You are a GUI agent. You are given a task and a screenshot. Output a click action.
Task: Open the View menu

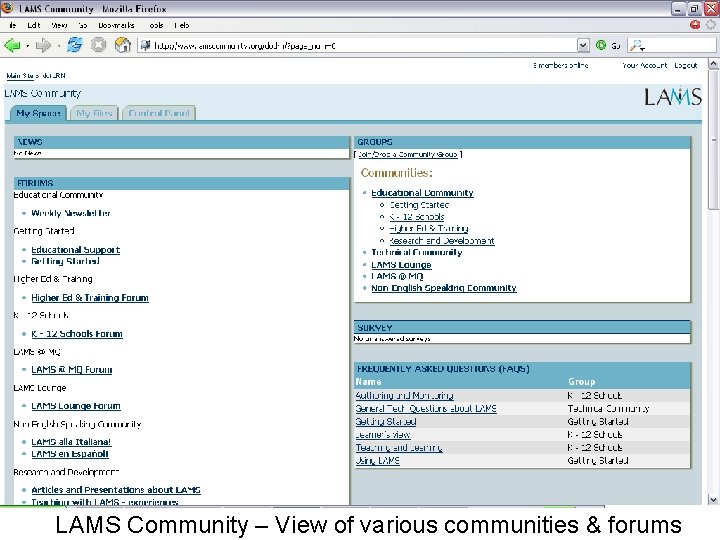point(59,25)
